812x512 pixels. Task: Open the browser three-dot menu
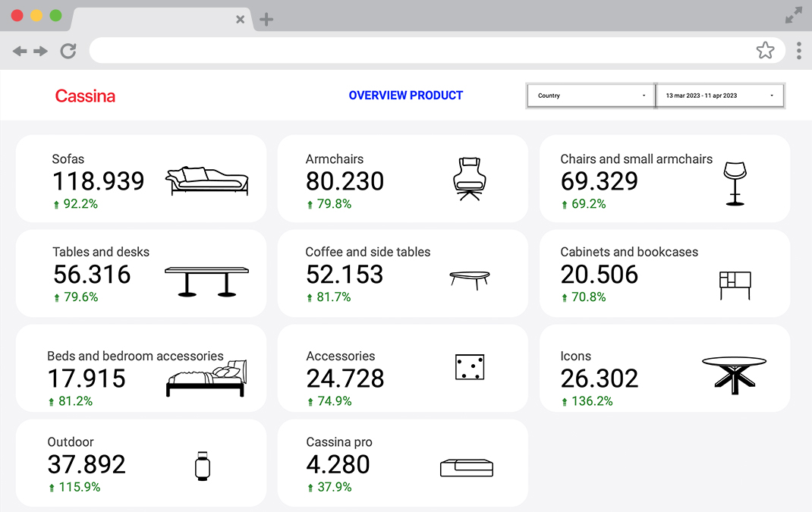coord(799,51)
